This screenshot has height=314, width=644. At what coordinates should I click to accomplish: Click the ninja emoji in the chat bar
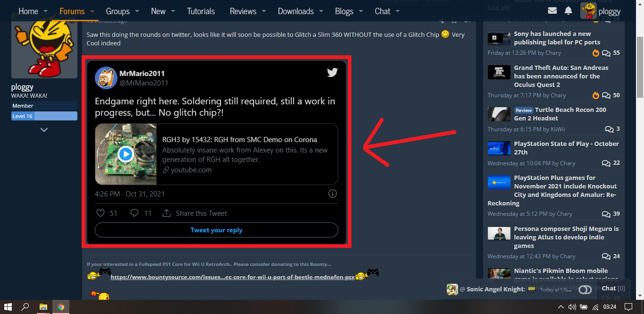[532, 289]
